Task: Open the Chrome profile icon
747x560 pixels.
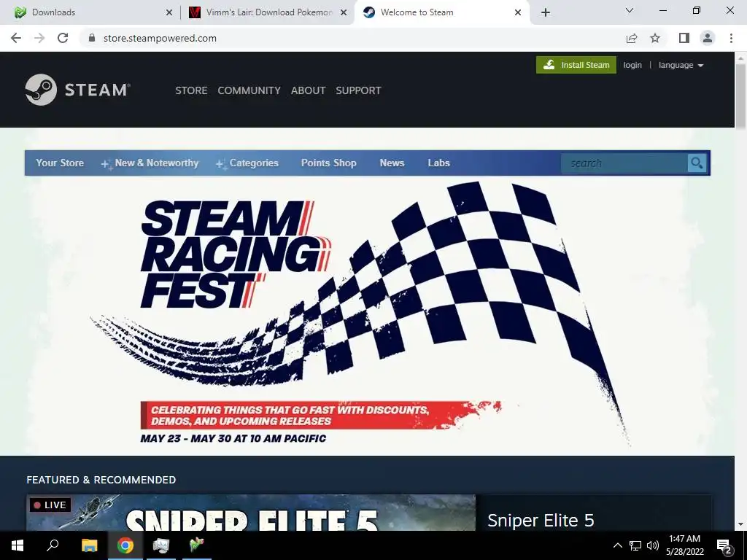Action: point(708,38)
